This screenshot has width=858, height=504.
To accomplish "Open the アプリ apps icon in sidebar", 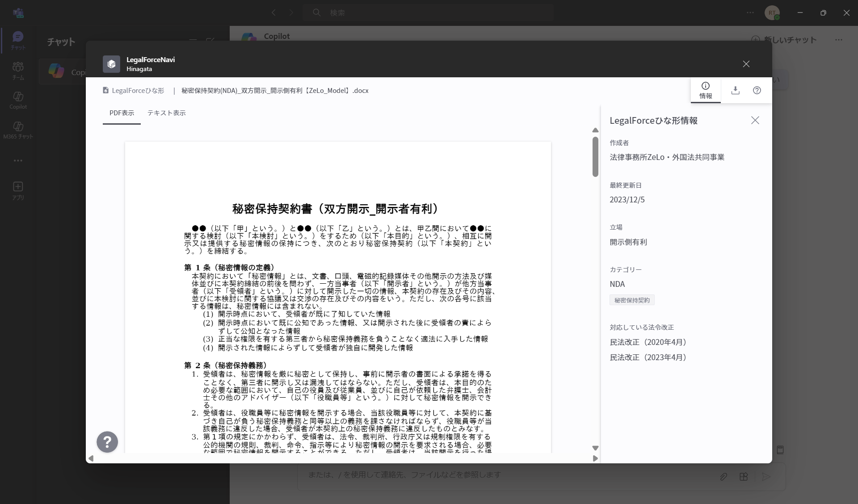I will click(18, 190).
